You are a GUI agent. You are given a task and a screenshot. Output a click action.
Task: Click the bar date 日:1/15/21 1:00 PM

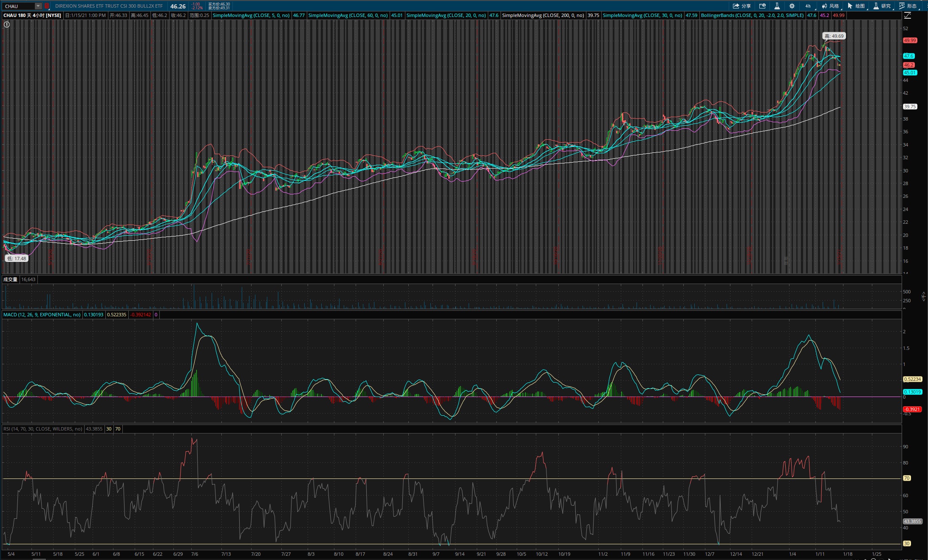click(x=85, y=15)
